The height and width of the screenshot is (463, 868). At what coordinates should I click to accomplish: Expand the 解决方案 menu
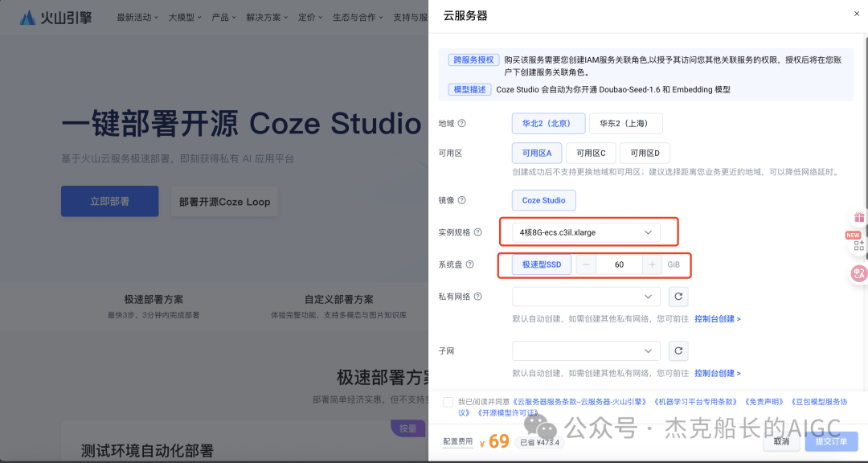(x=267, y=17)
